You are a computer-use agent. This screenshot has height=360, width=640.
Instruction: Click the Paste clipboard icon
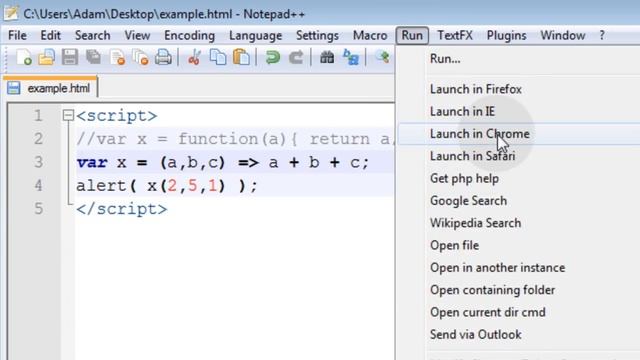click(x=241, y=57)
